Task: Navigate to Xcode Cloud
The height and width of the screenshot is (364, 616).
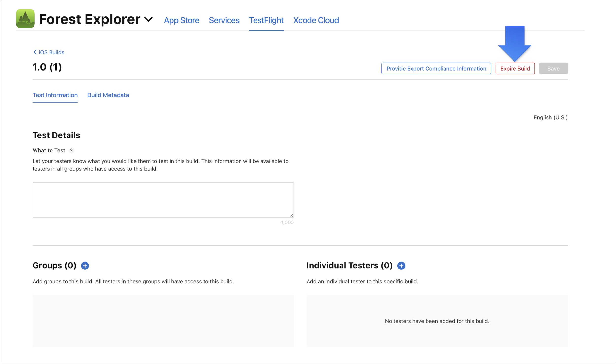Action: pos(316,20)
